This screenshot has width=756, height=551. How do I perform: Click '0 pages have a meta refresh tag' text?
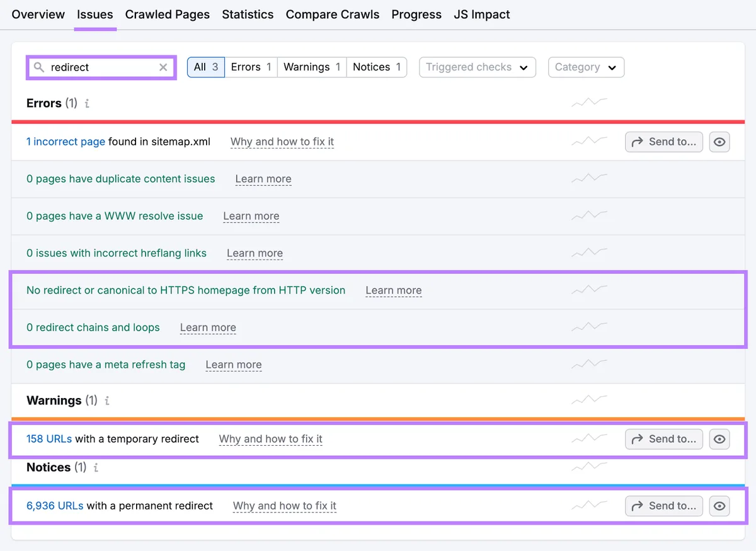tap(106, 365)
